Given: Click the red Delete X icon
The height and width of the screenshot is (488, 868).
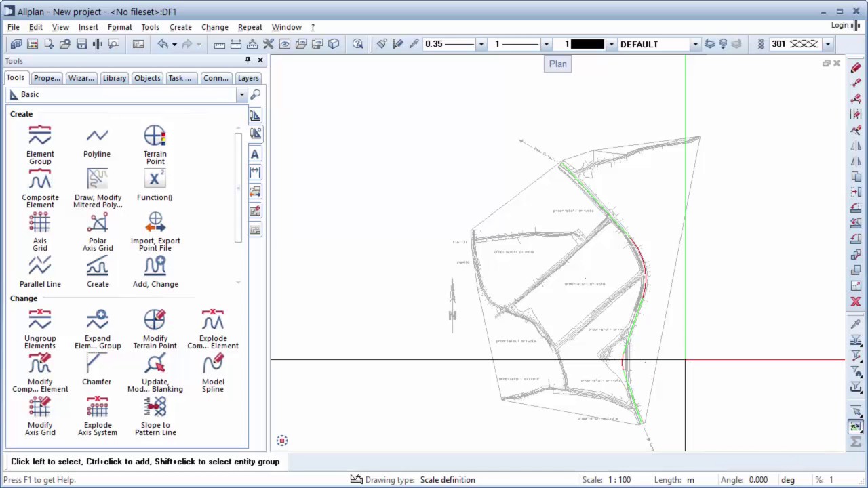Looking at the screenshot, I should 856,302.
